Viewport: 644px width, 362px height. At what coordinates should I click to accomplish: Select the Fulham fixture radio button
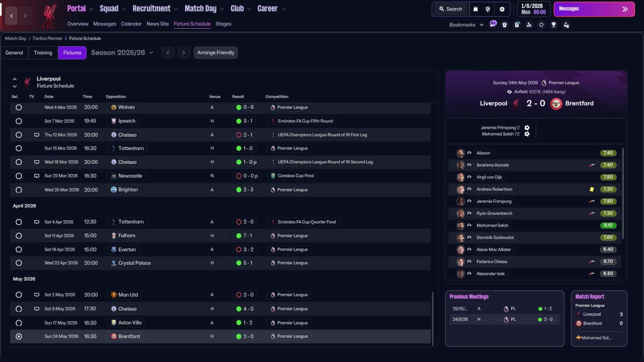[x=19, y=235]
